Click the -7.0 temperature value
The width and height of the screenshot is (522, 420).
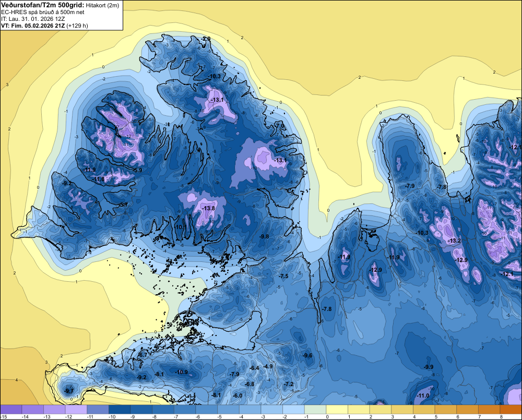point(281,126)
